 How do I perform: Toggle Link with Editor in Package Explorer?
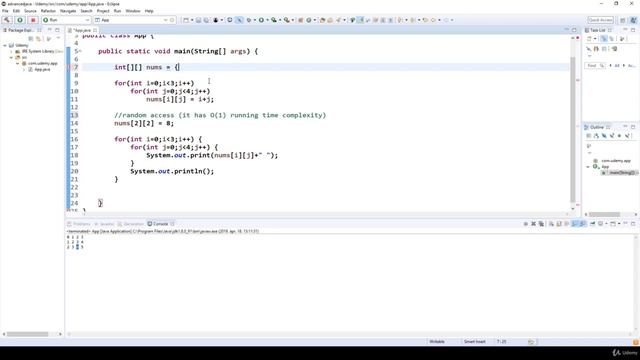[39, 38]
